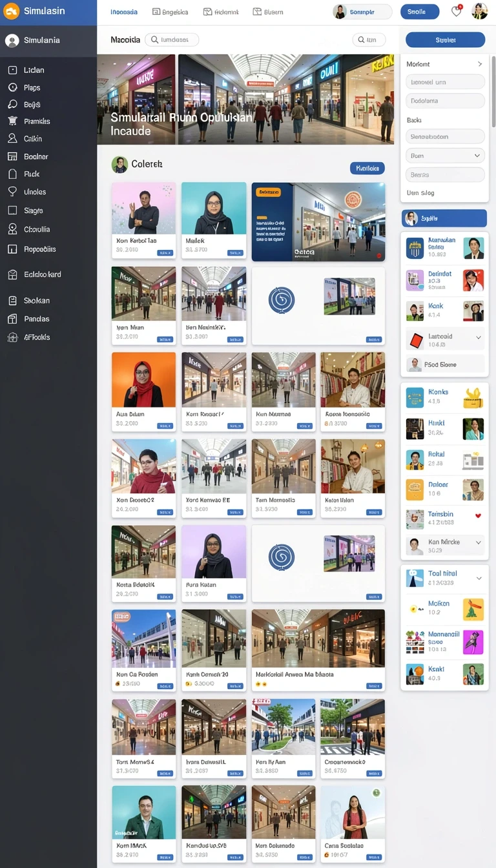Click the Ulnoles sidebar icon
496x868 pixels.
tap(12, 192)
